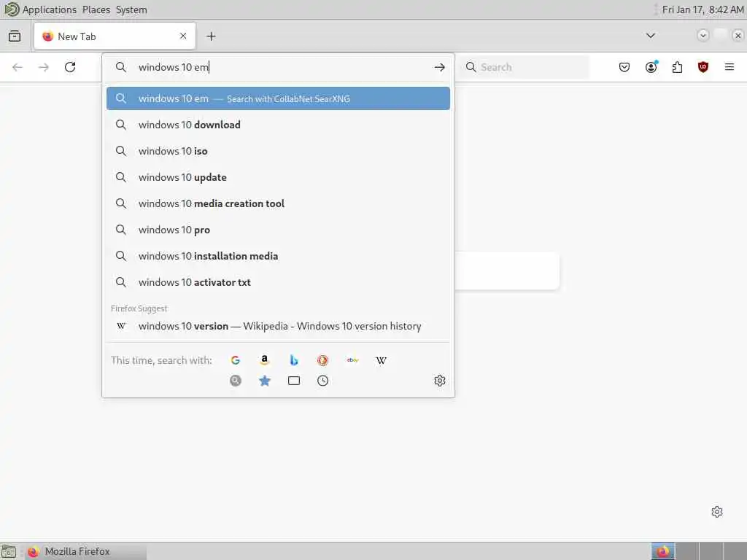The height and width of the screenshot is (560, 747).
Task: Click the date and time clock
Action: [703, 9]
